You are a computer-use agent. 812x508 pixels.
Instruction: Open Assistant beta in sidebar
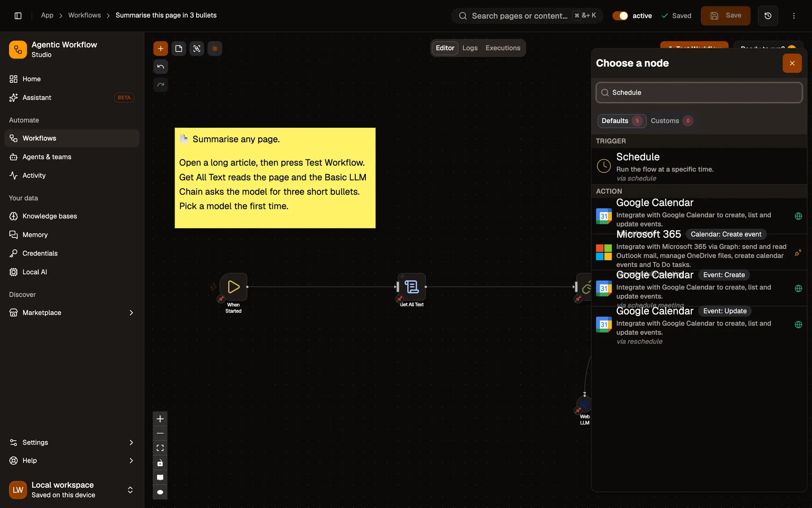tap(72, 98)
